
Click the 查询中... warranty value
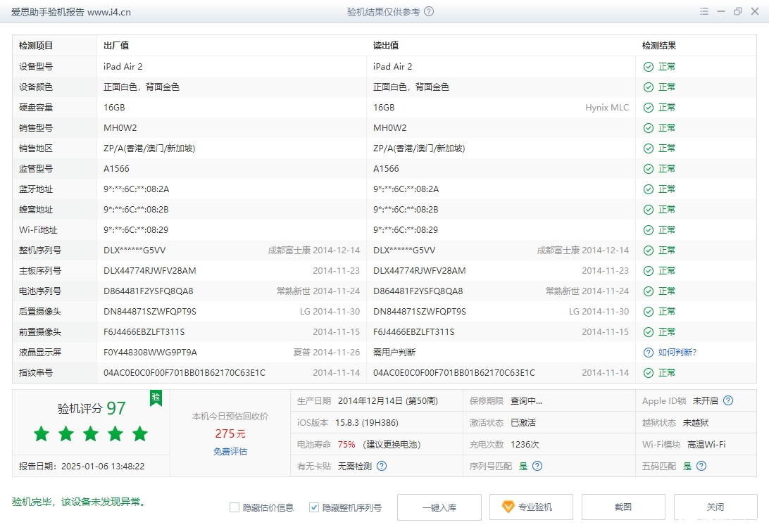pos(526,400)
